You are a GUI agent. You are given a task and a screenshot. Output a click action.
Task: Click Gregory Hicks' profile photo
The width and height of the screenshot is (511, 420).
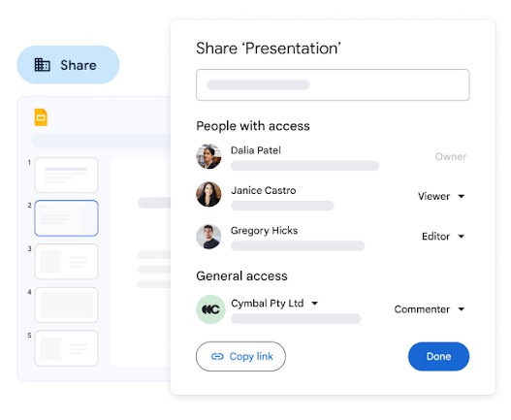coord(208,237)
